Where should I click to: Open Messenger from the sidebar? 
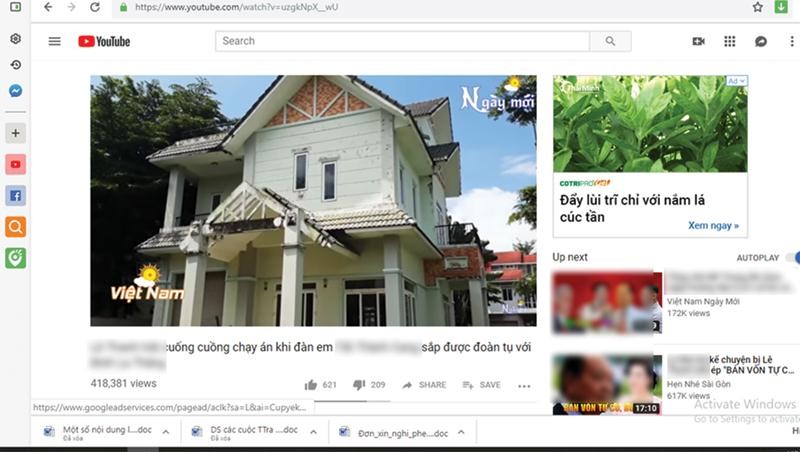pyautogui.click(x=16, y=91)
